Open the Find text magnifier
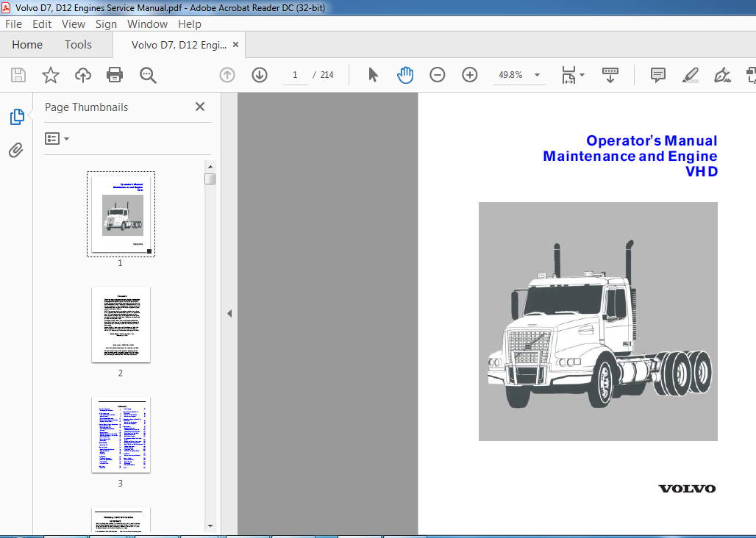Screen dimensions: 756x538 click(148, 75)
